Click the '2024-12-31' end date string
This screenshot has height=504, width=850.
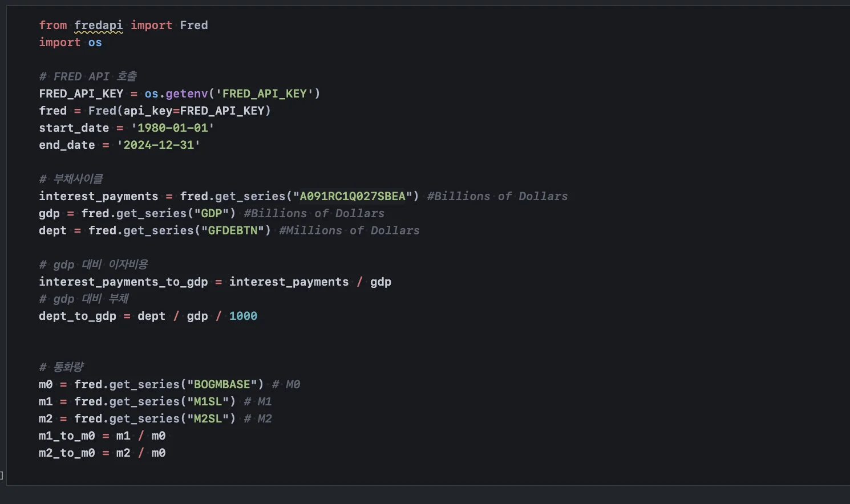(159, 145)
